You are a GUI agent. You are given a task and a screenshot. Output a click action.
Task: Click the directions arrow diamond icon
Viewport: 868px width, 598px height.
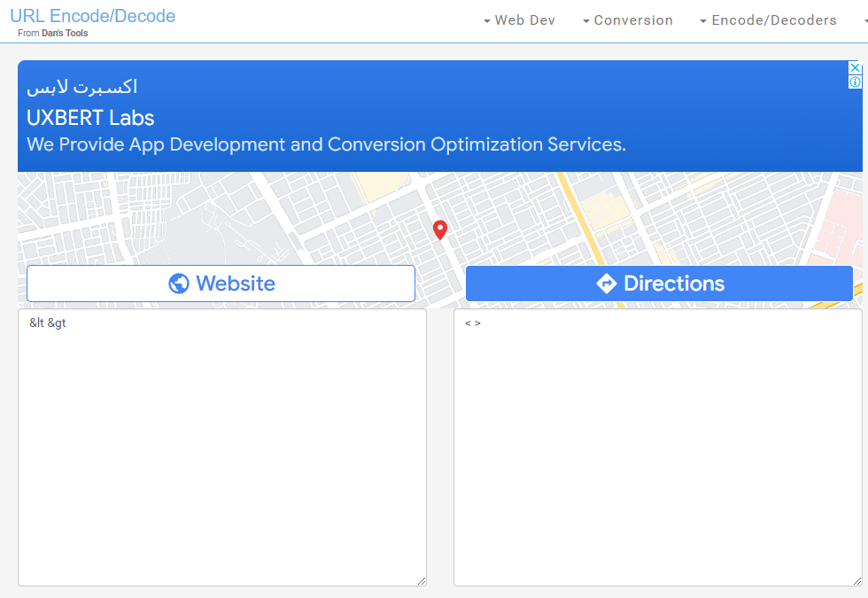tap(607, 283)
